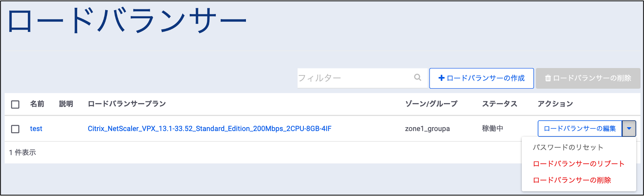Screen dimensions: 644x196
Task: Focus the フィルター input field
Action: 353,78
